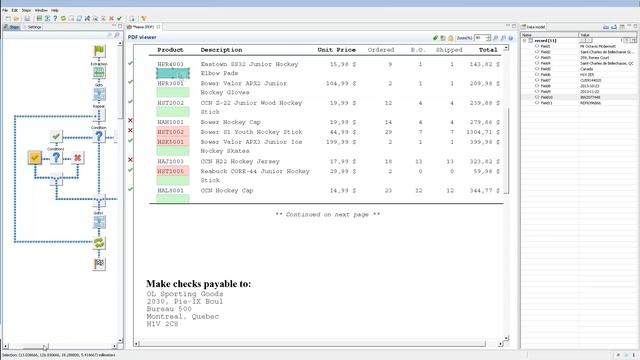Select the first Goto step in workflow
The height and width of the screenshot is (360, 640).
point(99,94)
